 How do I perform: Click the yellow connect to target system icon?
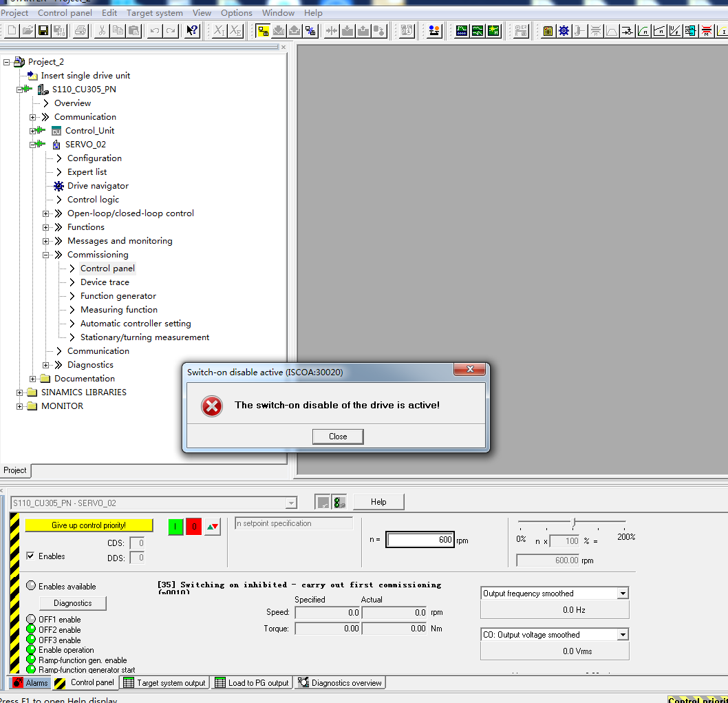(263, 30)
